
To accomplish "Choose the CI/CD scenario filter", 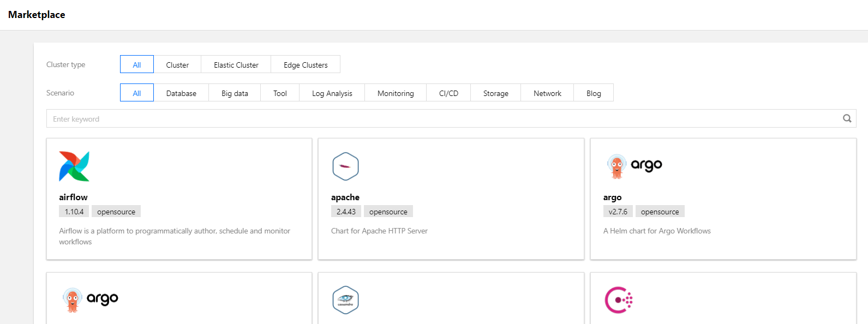I will coord(448,93).
